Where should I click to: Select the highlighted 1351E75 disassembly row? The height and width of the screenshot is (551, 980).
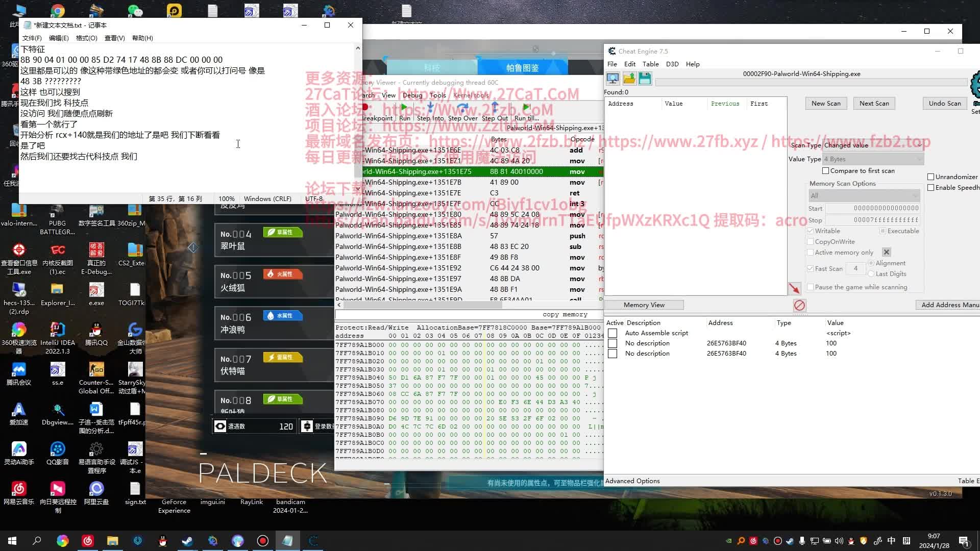tap(469, 171)
